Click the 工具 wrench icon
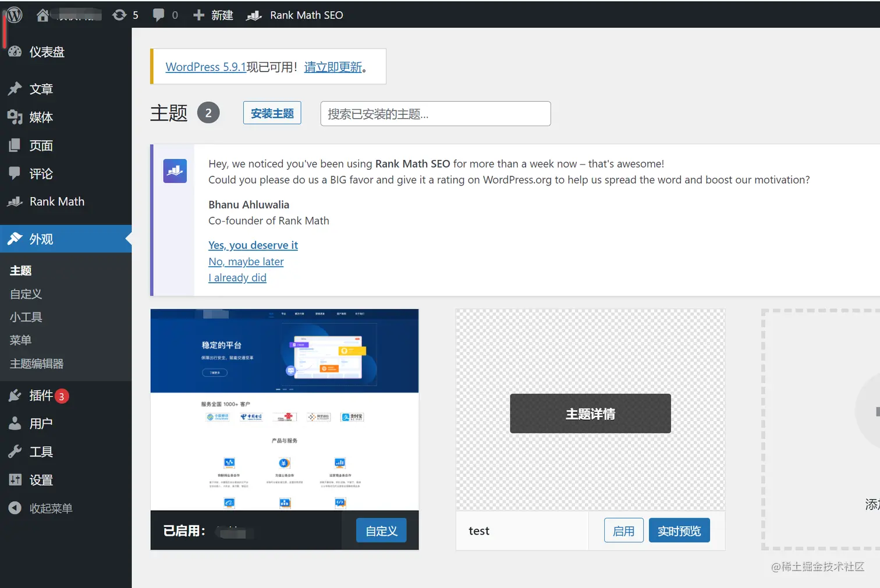The height and width of the screenshot is (588, 880). [15, 452]
